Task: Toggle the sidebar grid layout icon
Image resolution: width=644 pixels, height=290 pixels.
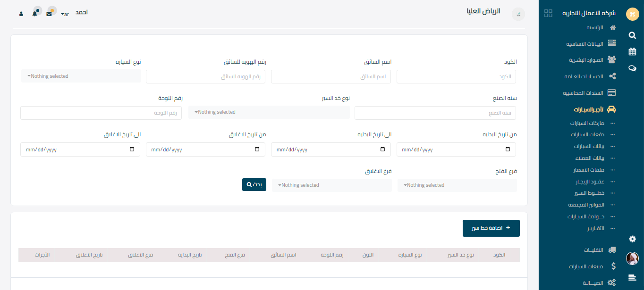Action: tap(548, 13)
